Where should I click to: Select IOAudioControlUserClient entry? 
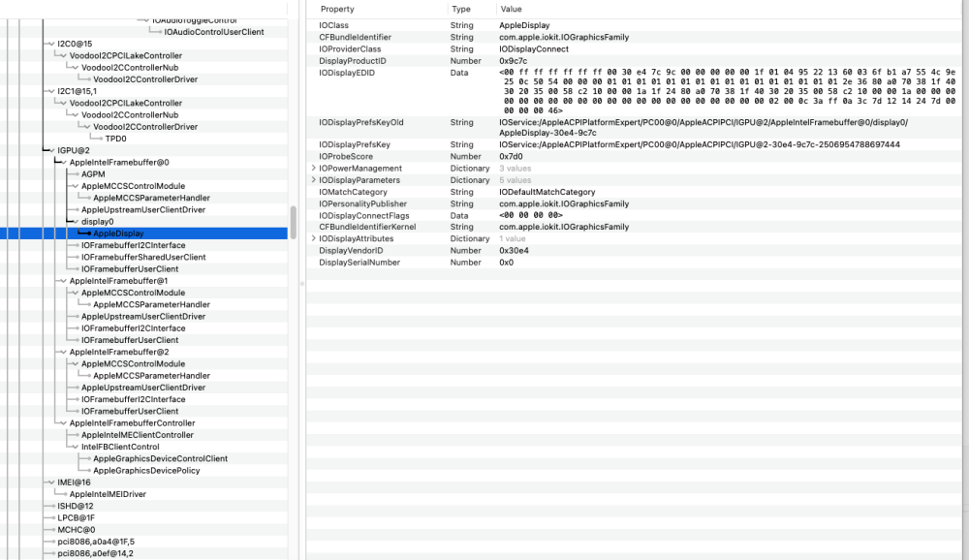click(214, 32)
